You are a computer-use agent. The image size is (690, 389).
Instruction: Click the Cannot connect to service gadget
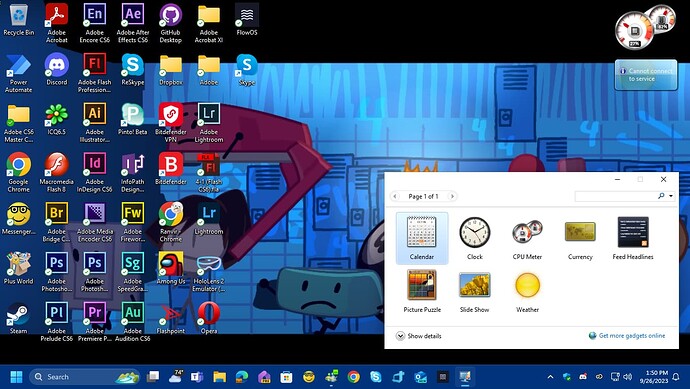646,75
